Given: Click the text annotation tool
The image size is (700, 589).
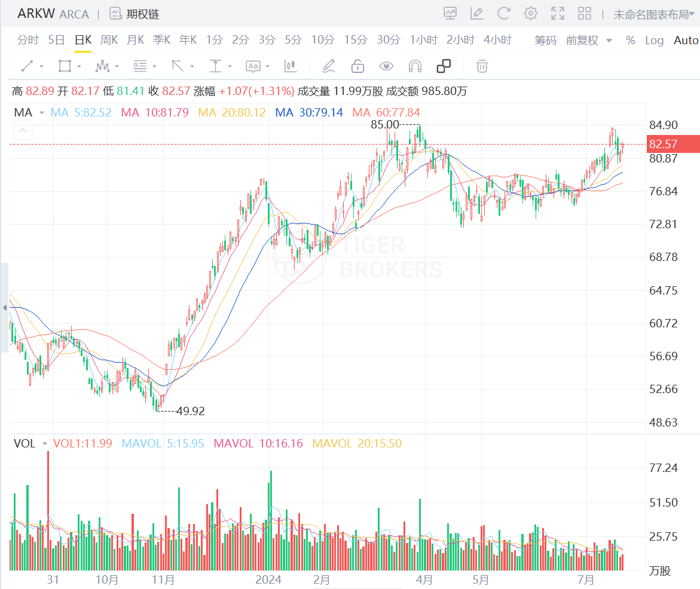Looking at the screenshot, I should point(253,66).
